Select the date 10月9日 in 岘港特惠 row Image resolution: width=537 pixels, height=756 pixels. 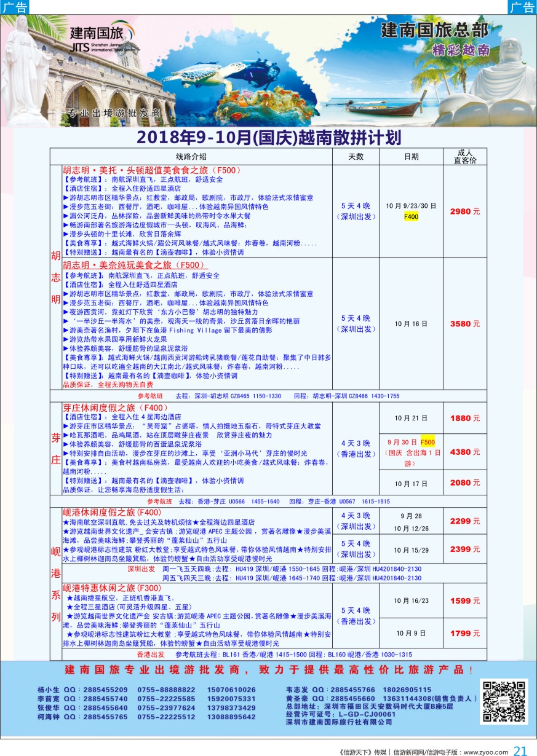(412, 633)
